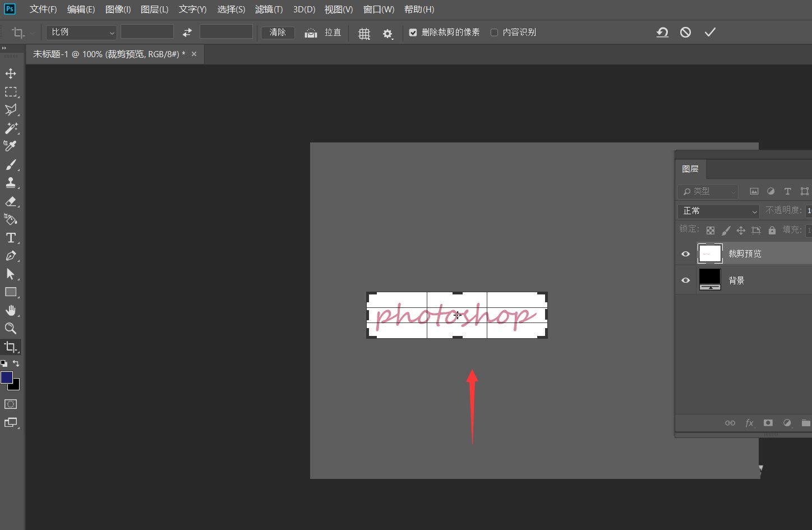The height and width of the screenshot is (530, 812).
Task: Click the 清除 button
Action: point(278,33)
